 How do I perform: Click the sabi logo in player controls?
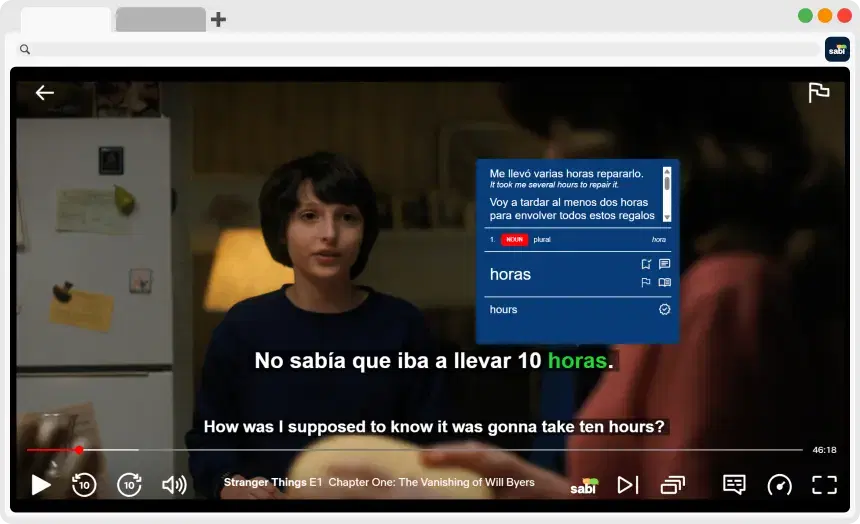tap(584, 486)
